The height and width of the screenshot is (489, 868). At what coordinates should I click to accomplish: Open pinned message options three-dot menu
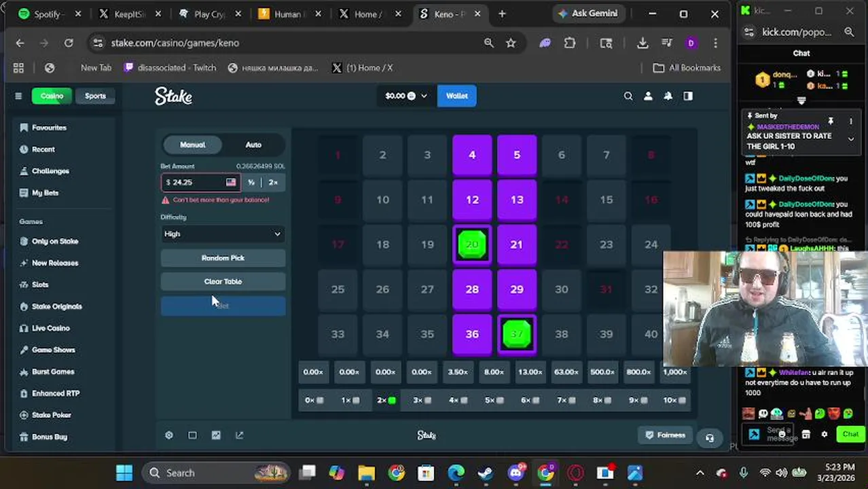coord(850,122)
